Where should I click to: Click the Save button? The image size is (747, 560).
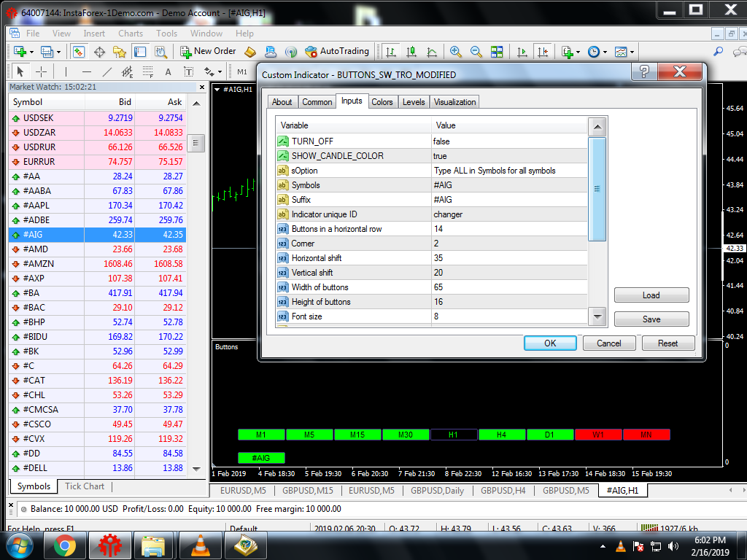point(651,319)
